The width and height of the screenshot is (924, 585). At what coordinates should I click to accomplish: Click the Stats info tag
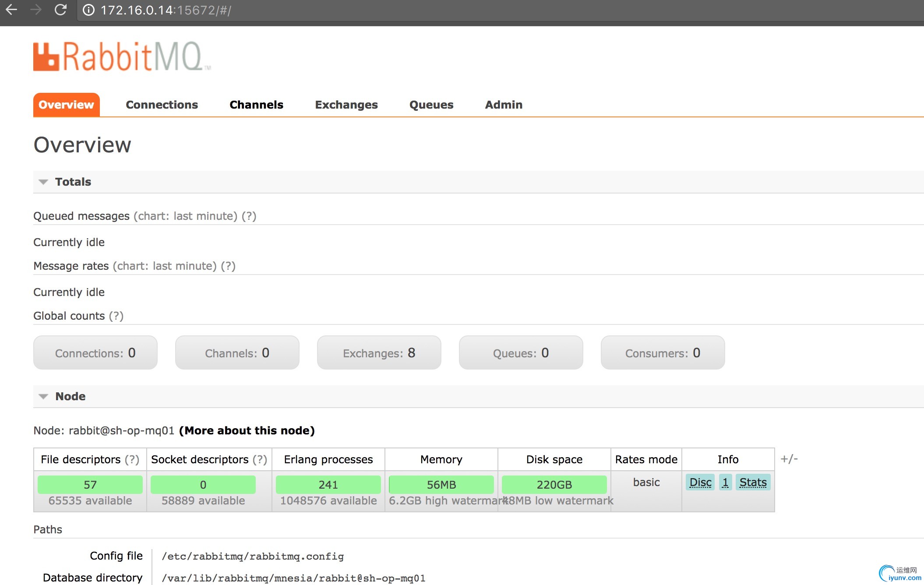click(753, 482)
